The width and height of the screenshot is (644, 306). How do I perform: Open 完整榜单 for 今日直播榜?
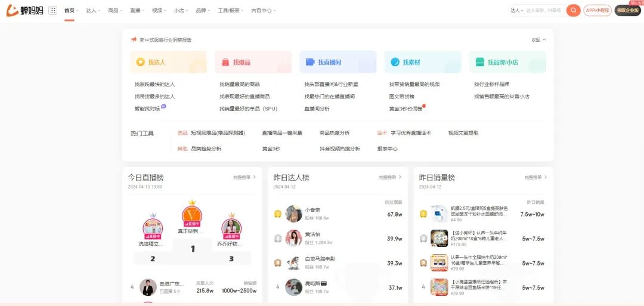[244, 177]
